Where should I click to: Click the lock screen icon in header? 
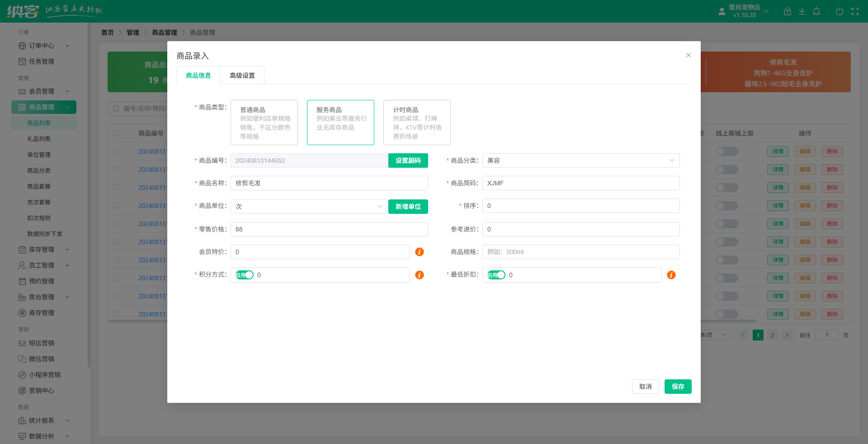point(788,11)
